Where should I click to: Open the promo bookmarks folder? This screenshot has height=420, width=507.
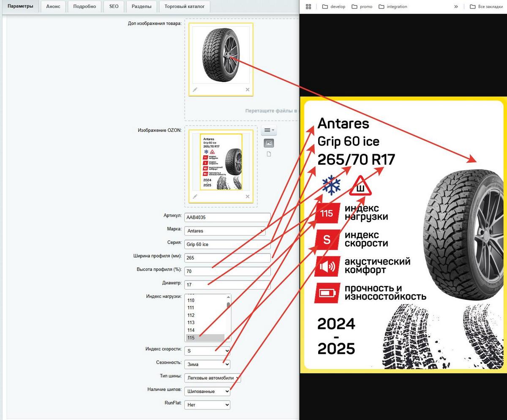(362, 6)
